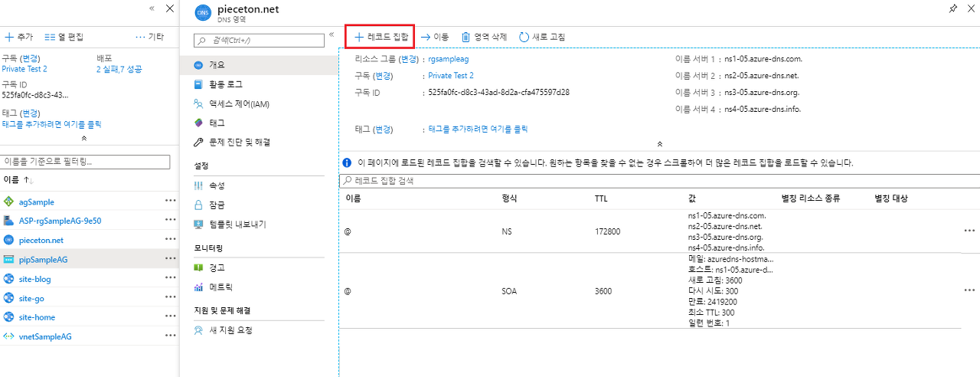Open the 메트릭 metrics menu item

pos(260,287)
